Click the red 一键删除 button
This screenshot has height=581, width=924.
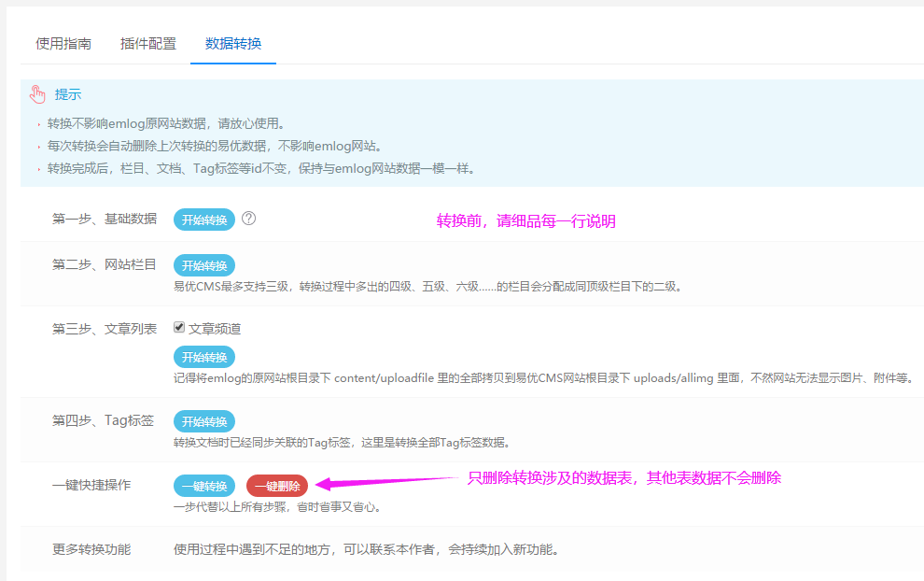pos(277,486)
